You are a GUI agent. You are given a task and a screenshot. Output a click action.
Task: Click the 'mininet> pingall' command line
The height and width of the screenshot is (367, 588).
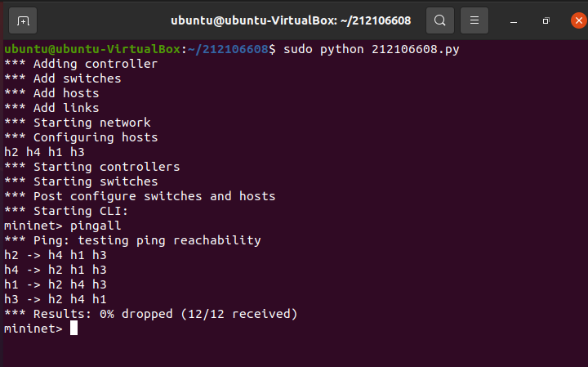63,226
